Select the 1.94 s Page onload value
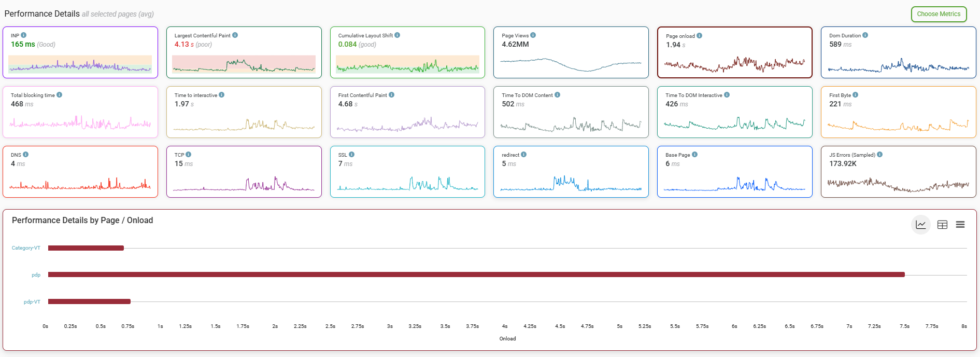 click(x=676, y=45)
